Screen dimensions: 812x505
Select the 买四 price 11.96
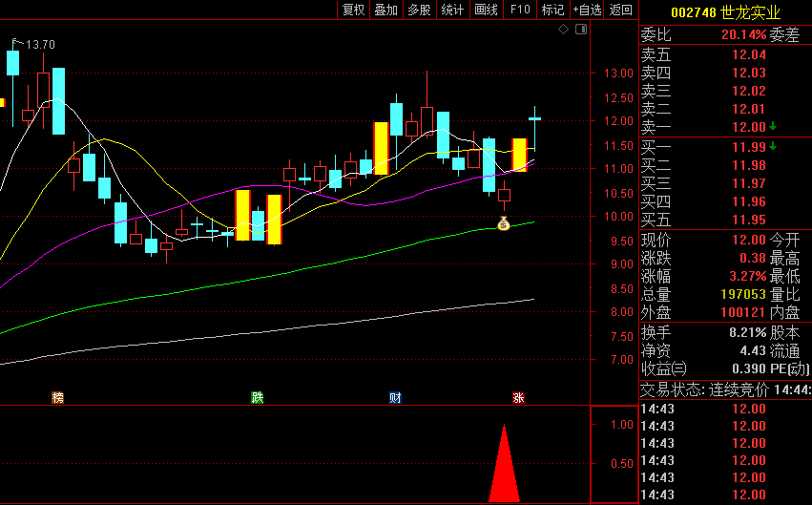tap(749, 202)
